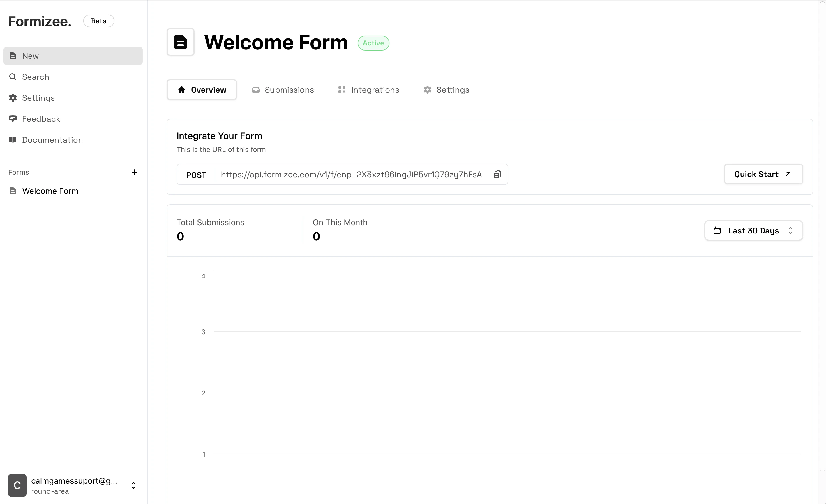Copy the form endpoint URL

497,174
